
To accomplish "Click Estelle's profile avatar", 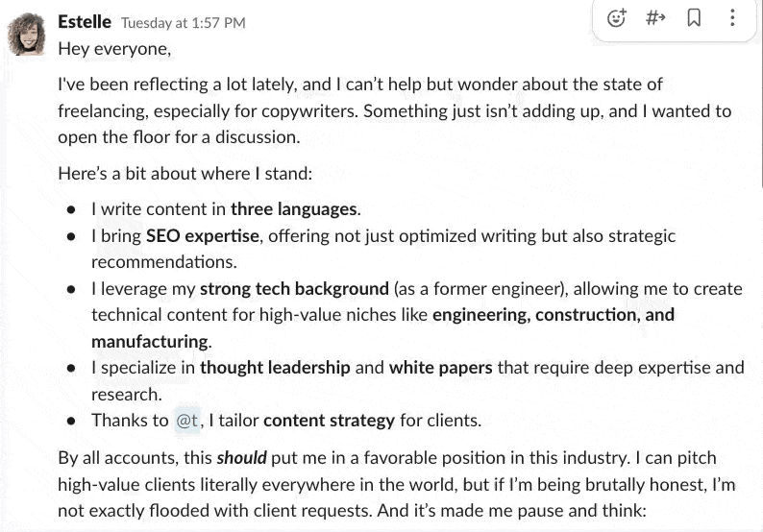I will tap(27, 35).
